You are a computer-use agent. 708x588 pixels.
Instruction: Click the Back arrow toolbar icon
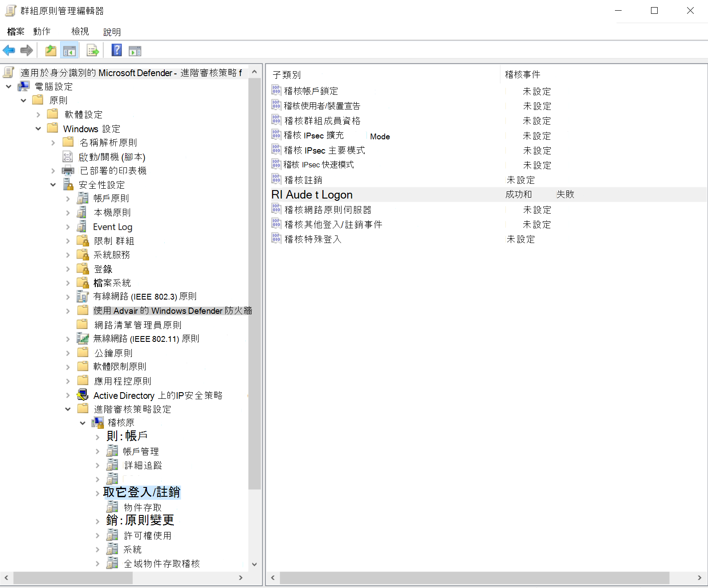tap(9, 50)
